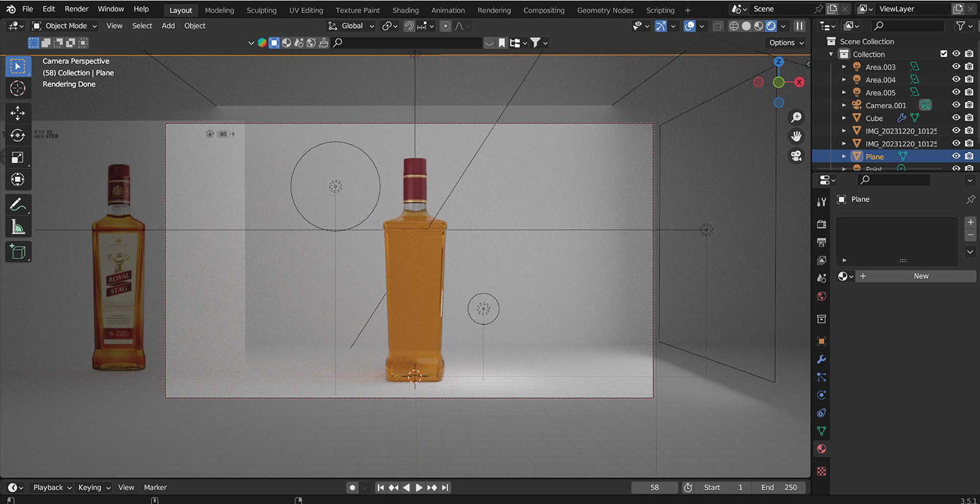Hide Camera.001 in viewport
Viewport: 980px width, 504px height.
[x=956, y=105]
